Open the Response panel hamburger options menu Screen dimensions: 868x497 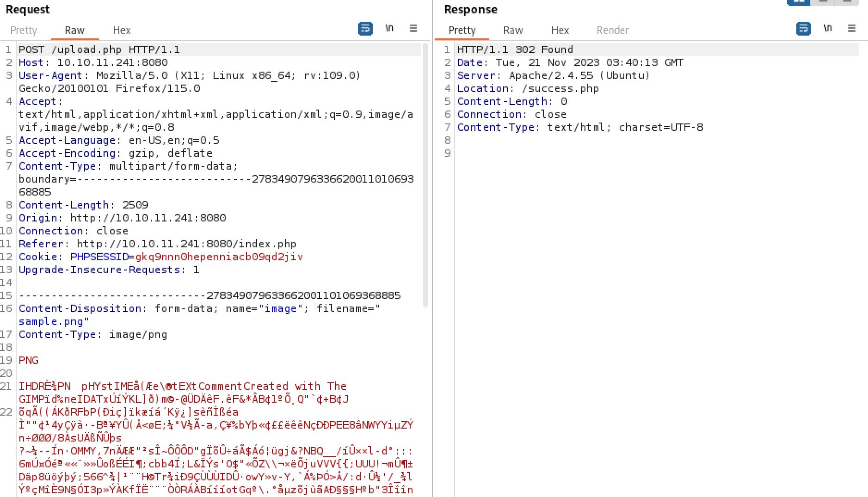coord(852,29)
